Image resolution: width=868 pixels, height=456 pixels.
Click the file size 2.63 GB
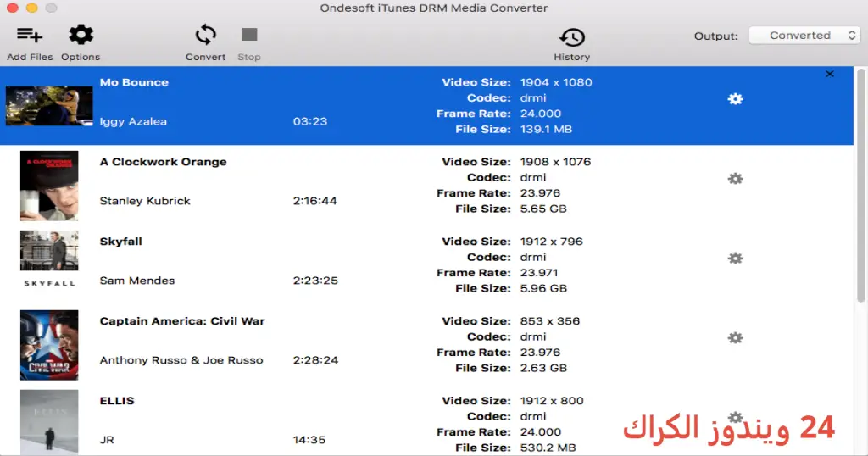click(x=543, y=369)
